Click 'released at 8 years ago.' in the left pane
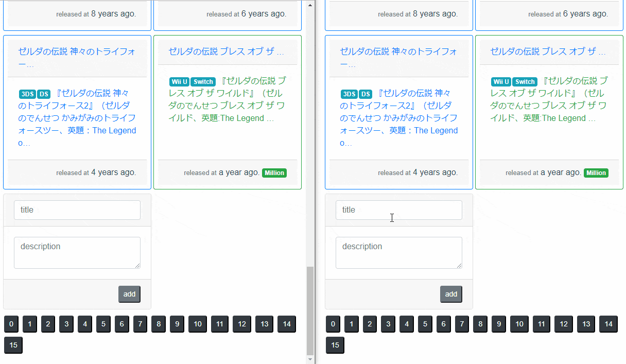Image resolution: width=626 pixels, height=364 pixels. tap(96, 14)
